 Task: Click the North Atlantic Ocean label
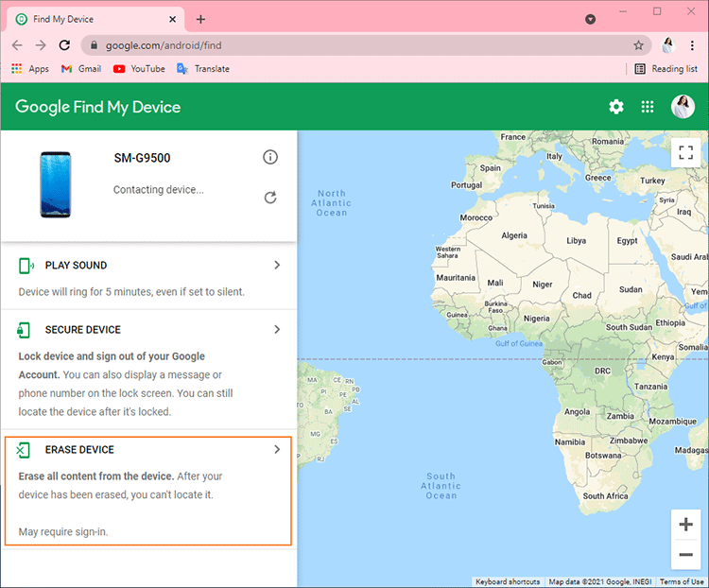point(331,202)
